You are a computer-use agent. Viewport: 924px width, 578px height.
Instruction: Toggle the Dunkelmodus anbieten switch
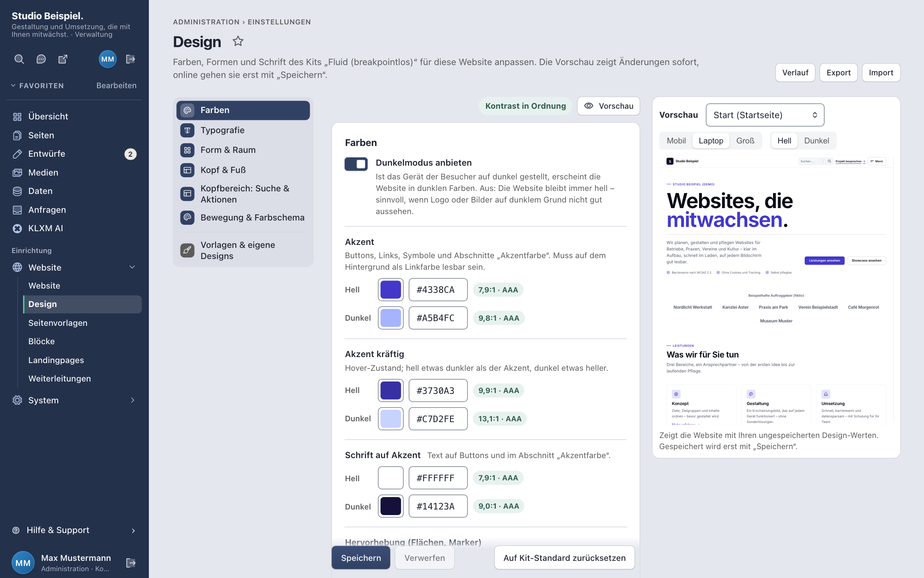pos(356,164)
